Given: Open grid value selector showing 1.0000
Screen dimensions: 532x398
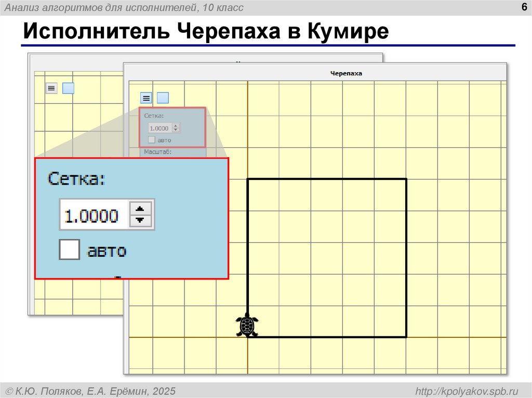Looking at the screenshot, I should tap(159, 128).
